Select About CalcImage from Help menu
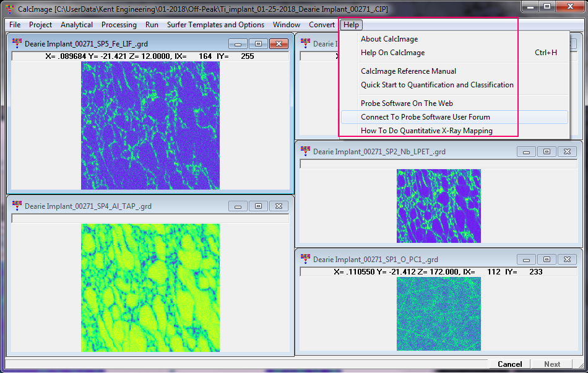Screen dimensions: 588x373 click(x=389, y=39)
